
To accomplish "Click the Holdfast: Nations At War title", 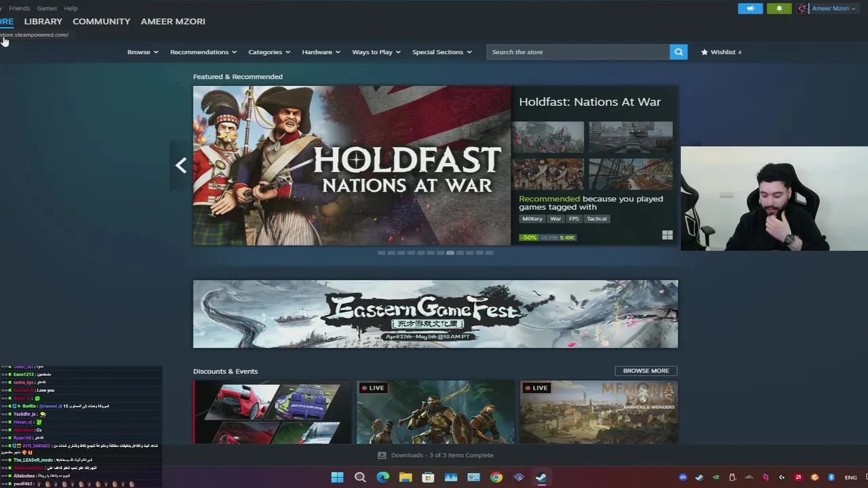I will coord(590,102).
